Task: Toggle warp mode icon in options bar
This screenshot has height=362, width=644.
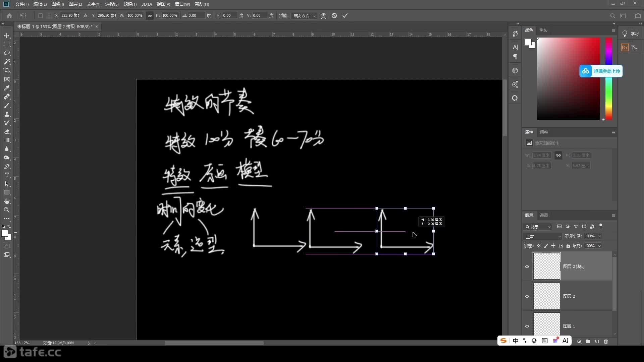Action: pyautogui.click(x=323, y=16)
